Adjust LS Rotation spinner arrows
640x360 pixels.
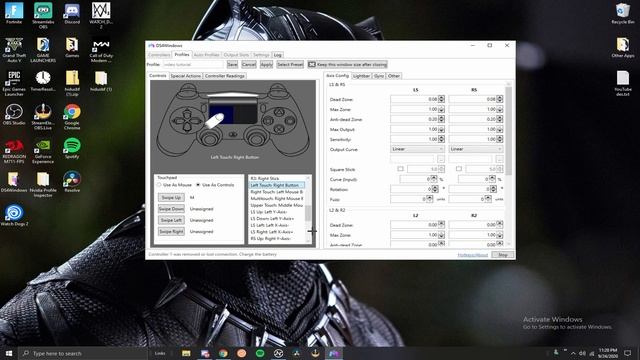point(435,189)
